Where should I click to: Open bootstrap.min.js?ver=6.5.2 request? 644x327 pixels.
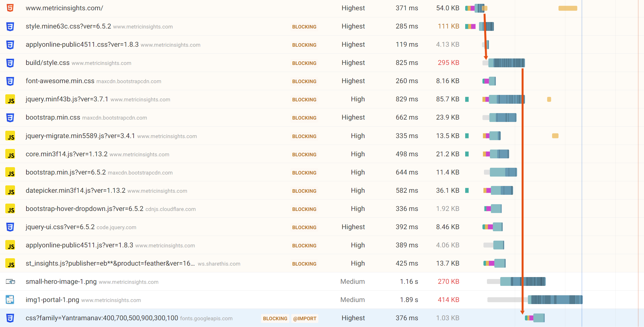point(66,172)
